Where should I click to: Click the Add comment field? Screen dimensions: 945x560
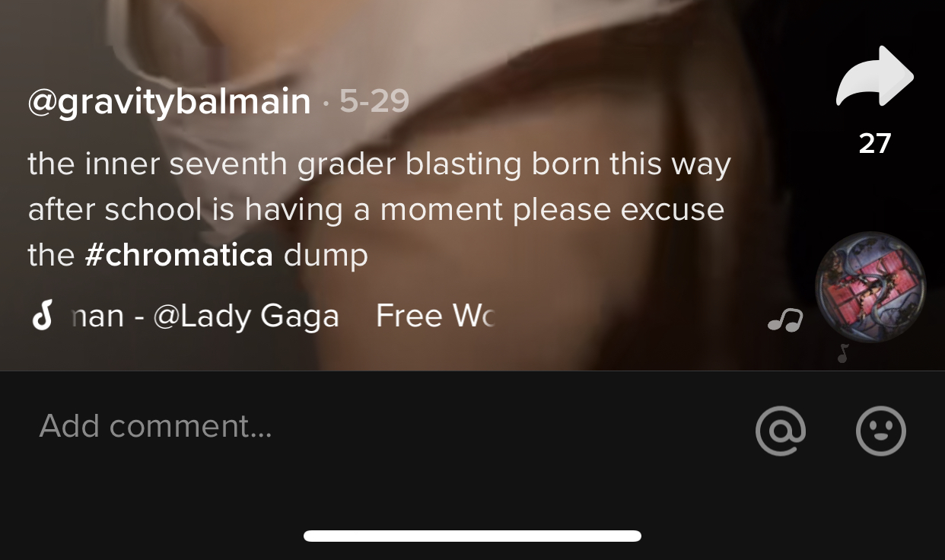tap(380, 426)
